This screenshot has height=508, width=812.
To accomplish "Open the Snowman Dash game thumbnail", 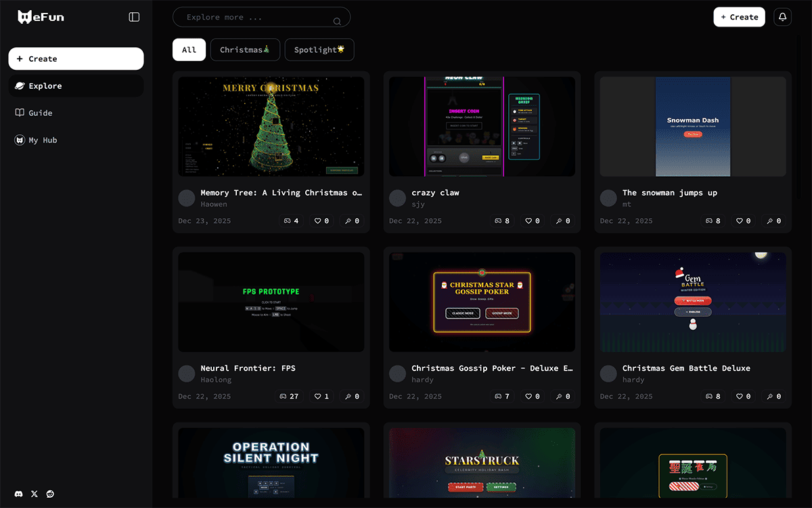I will (x=692, y=126).
